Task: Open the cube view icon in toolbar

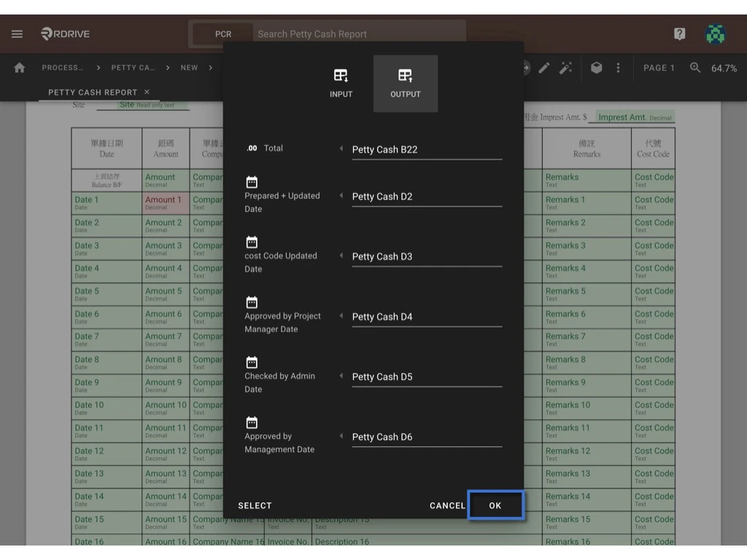Action: 597,67
